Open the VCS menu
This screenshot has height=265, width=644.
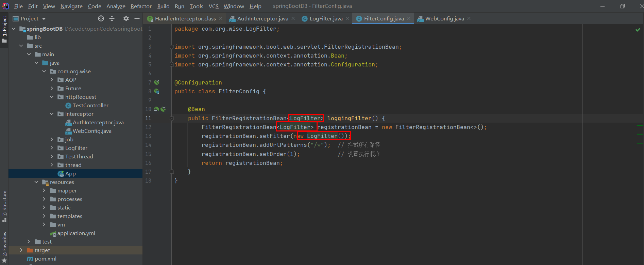coord(214,6)
